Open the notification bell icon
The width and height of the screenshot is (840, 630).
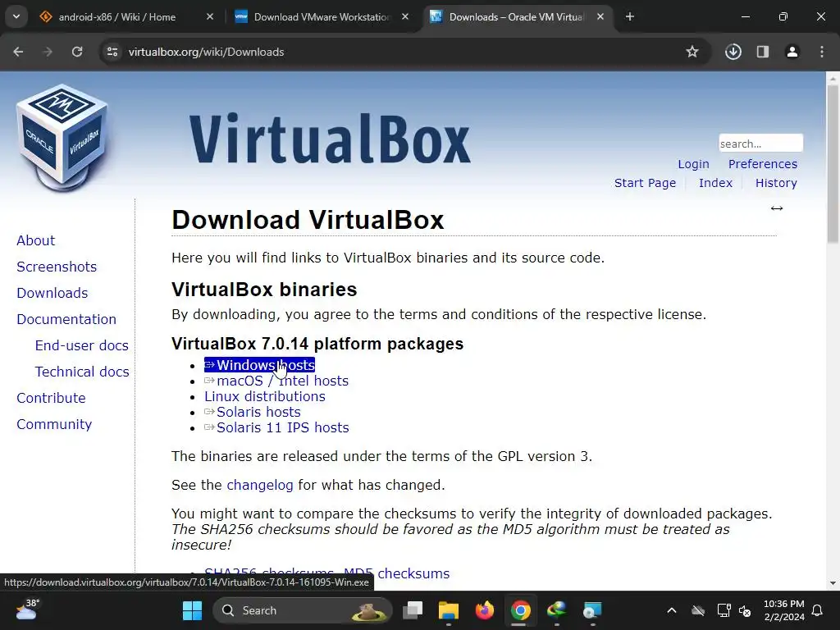click(818, 610)
